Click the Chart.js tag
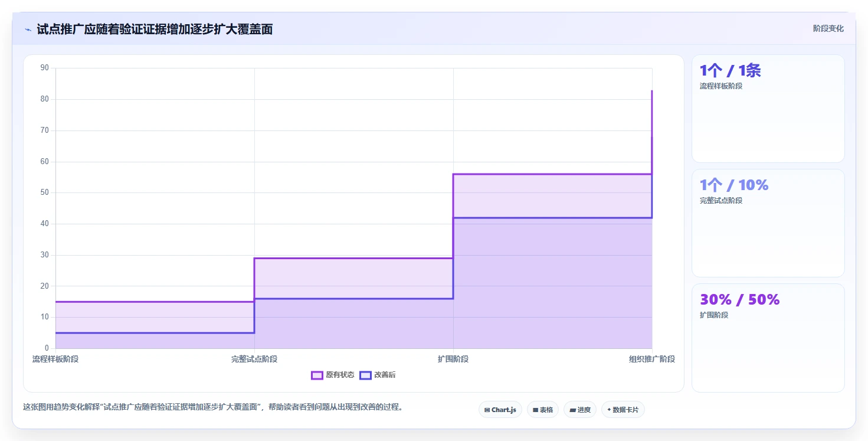 click(x=500, y=410)
